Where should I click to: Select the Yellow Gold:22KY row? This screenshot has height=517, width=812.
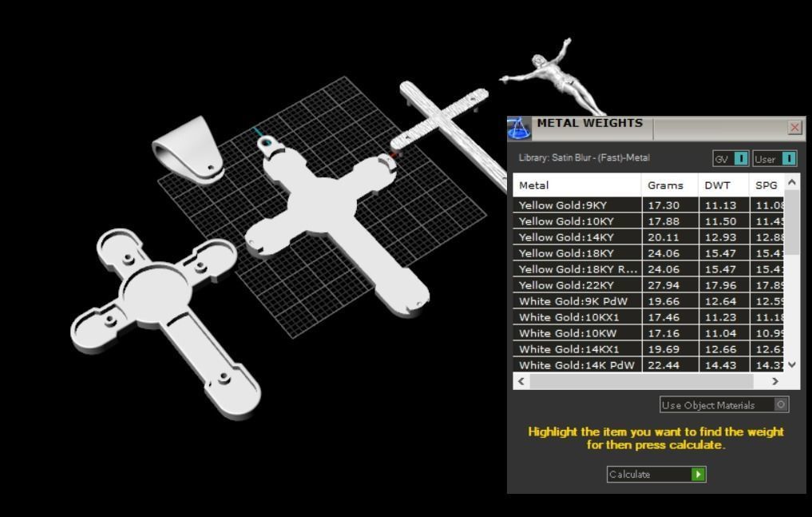[648, 285]
